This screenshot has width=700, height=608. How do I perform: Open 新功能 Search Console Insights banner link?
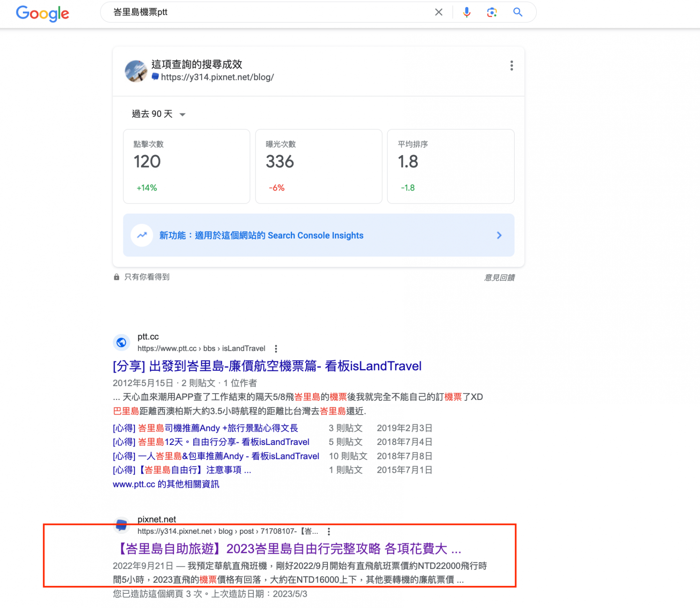[x=318, y=235]
